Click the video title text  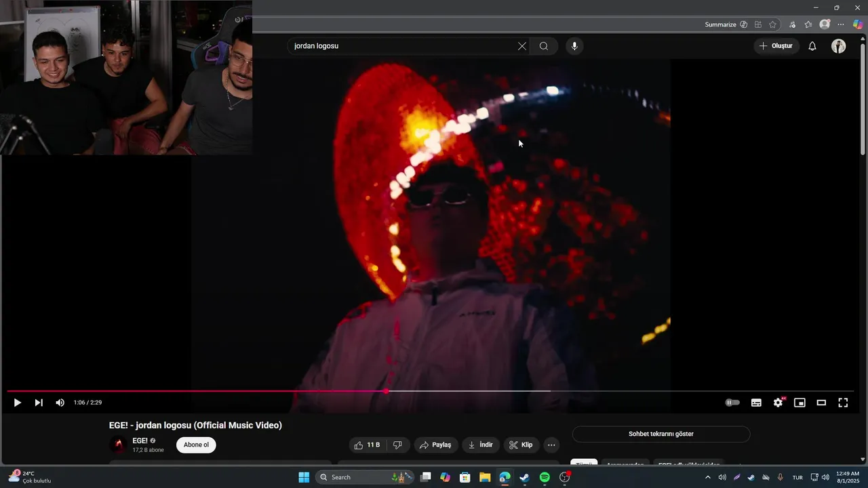pos(195,425)
